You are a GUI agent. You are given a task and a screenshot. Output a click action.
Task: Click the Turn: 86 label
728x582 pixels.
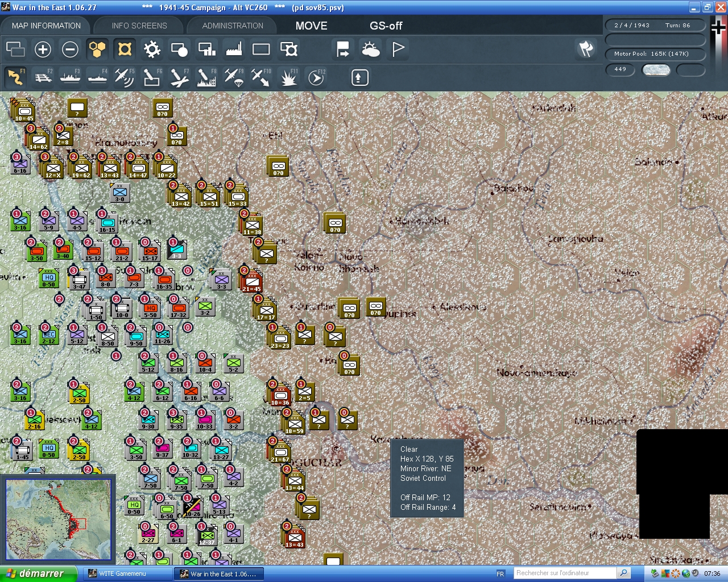point(678,25)
